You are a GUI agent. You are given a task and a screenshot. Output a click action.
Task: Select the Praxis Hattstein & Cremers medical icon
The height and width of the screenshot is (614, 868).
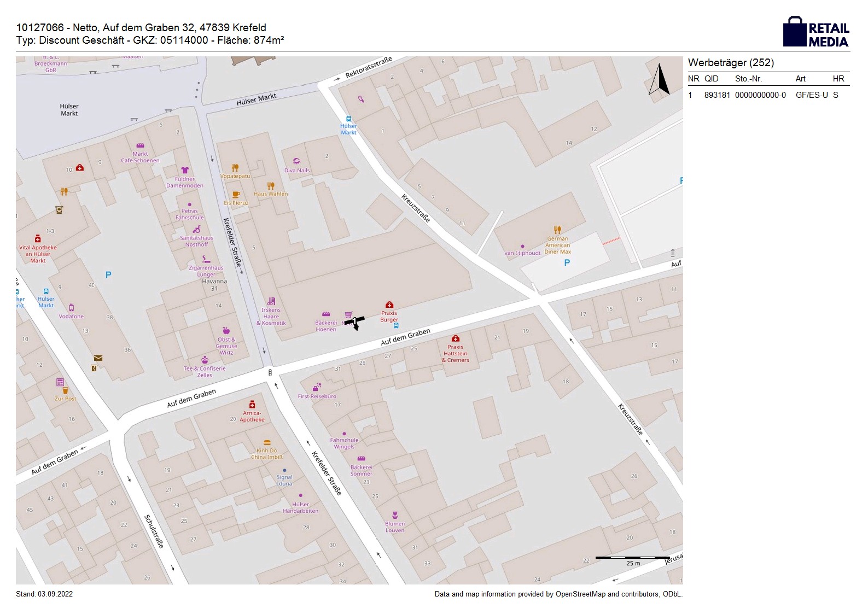coord(455,338)
